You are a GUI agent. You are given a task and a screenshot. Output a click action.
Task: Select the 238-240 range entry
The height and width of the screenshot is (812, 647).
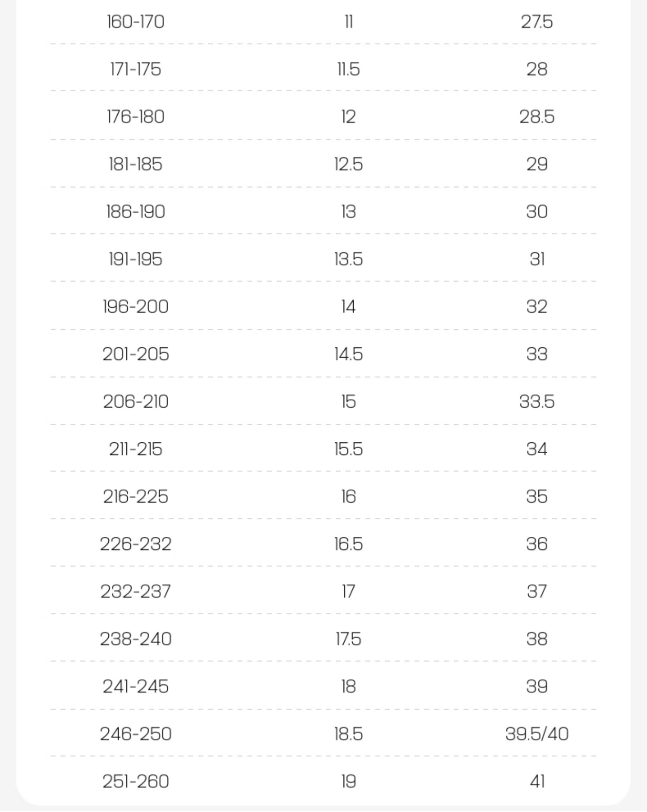pyautogui.click(x=135, y=639)
